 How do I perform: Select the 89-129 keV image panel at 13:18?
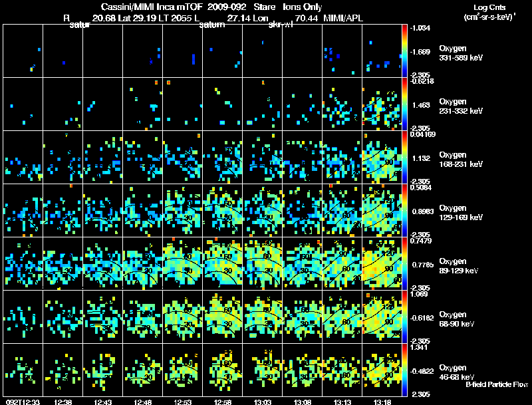pyautogui.click(x=382, y=263)
